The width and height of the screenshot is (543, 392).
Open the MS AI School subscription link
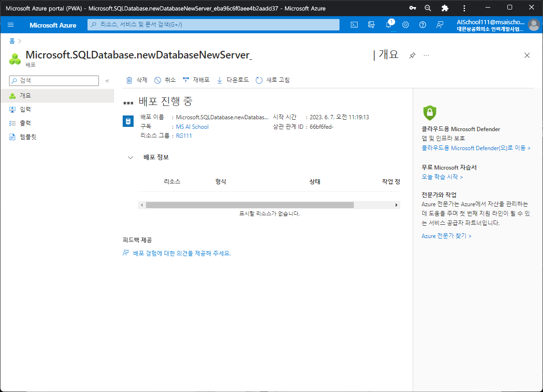[192, 127]
